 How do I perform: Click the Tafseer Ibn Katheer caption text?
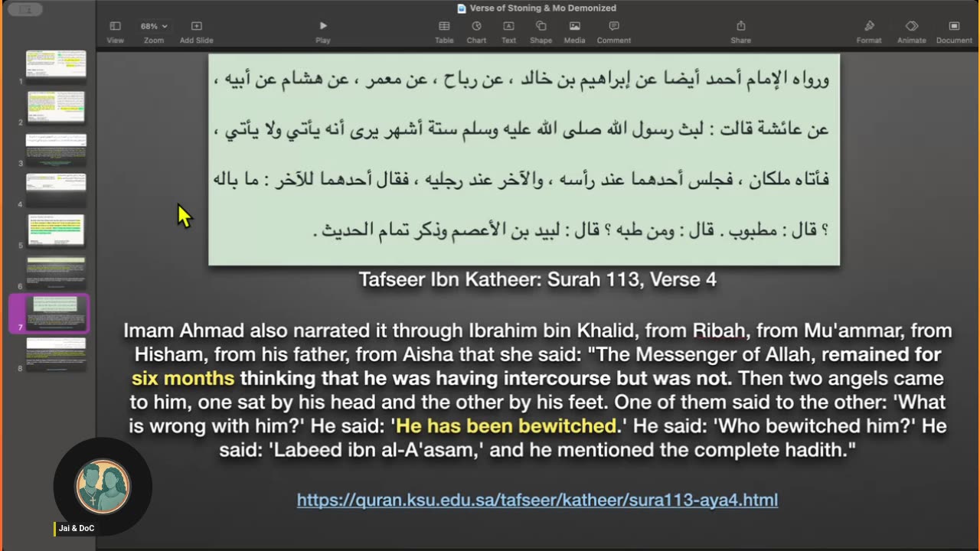tap(537, 280)
